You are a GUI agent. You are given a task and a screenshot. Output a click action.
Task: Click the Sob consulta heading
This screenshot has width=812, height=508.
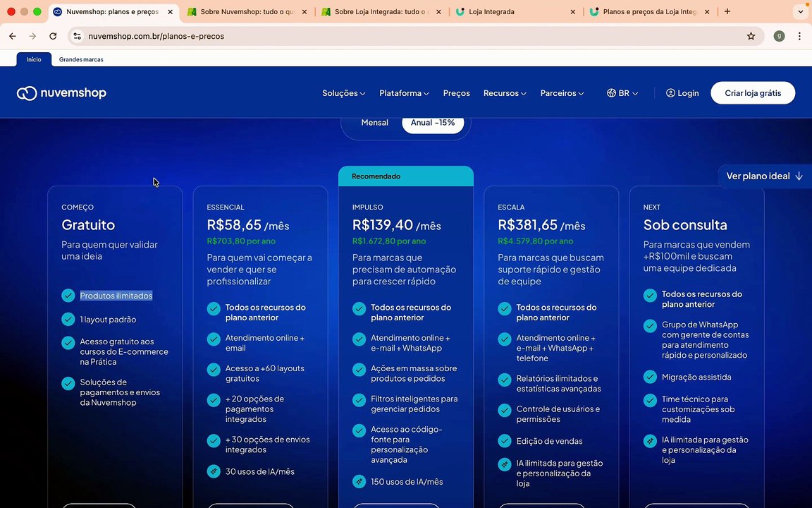click(x=685, y=225)
